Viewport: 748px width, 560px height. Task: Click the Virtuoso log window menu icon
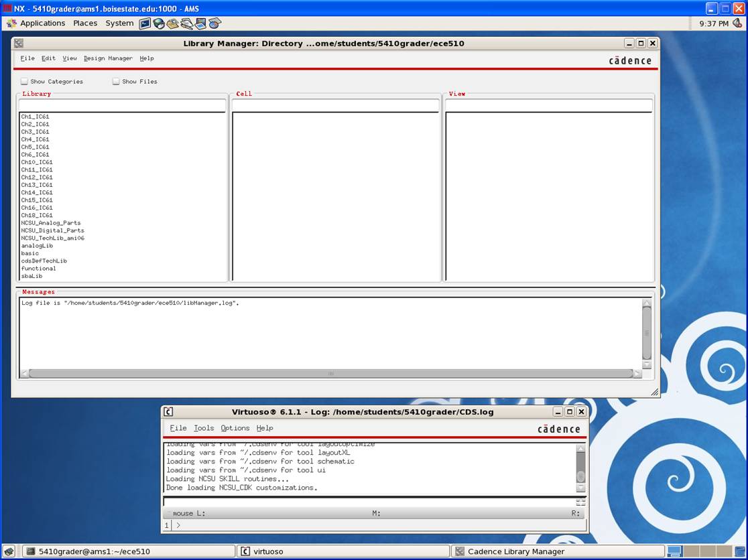169,412
